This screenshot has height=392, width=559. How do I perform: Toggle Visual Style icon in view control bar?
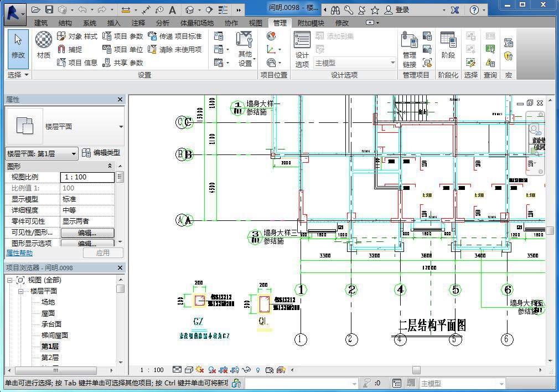[189, 370]
